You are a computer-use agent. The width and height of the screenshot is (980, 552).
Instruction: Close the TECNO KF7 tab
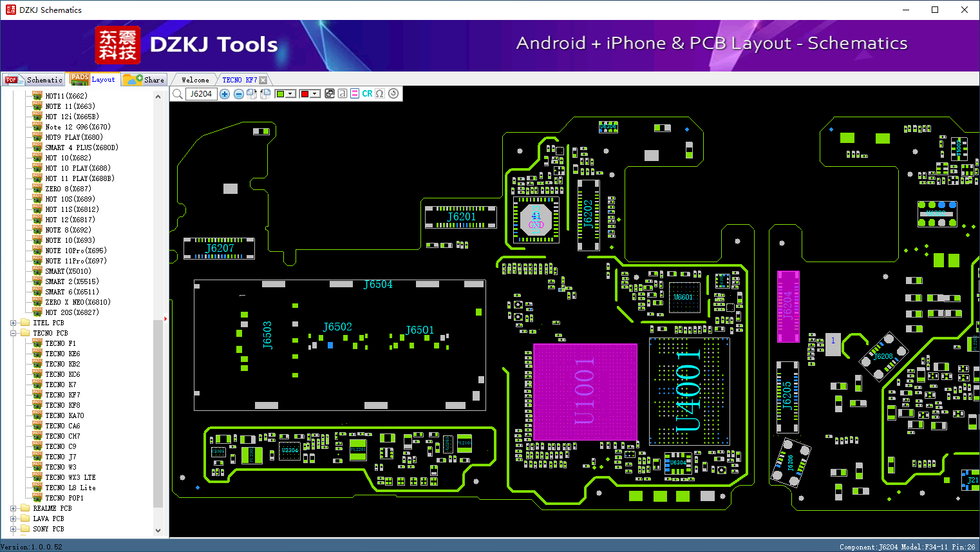coord(263,80)
